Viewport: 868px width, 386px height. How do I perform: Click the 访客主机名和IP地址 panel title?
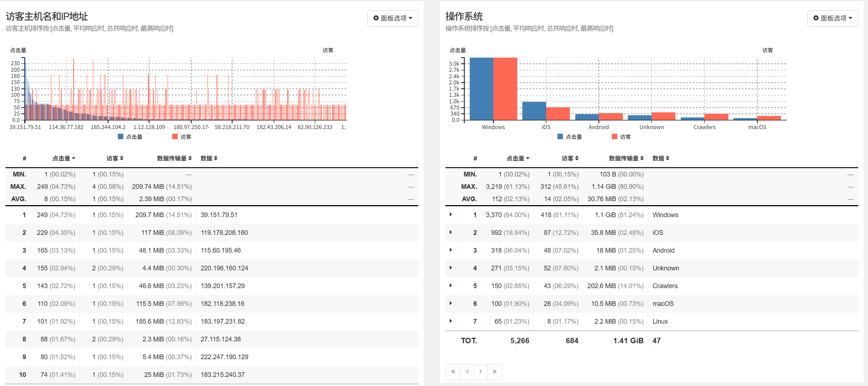coord(47,16)
